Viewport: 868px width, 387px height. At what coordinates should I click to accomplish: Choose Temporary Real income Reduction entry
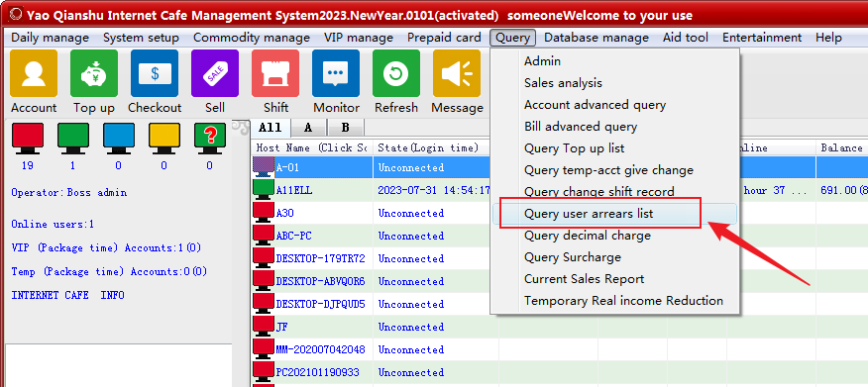(614, 301)
